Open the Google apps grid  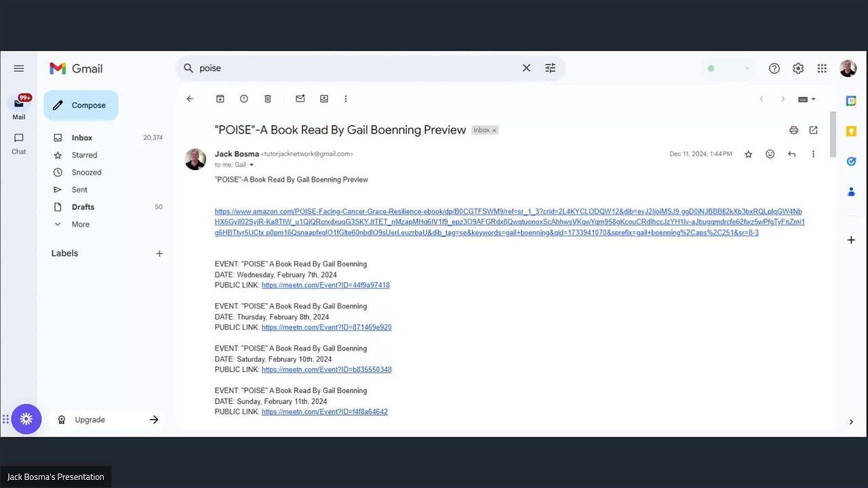pos(822,68)
